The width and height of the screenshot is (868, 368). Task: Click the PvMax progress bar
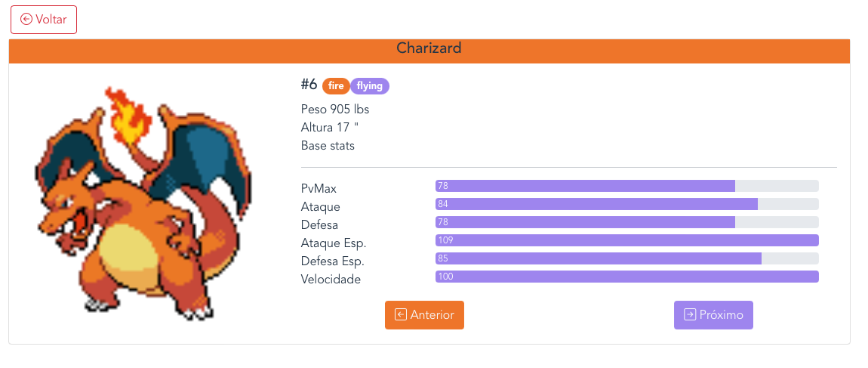[x=626, y=186]
